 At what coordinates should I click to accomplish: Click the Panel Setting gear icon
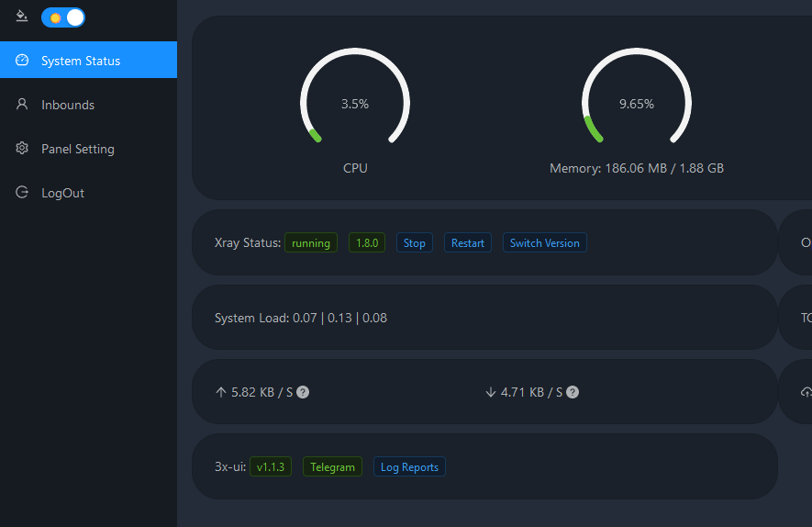tap(23, 149)
